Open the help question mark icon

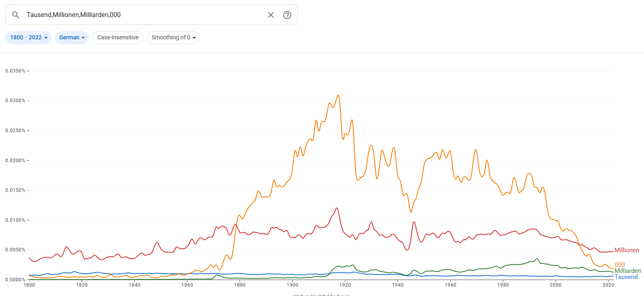pos(287,15)
